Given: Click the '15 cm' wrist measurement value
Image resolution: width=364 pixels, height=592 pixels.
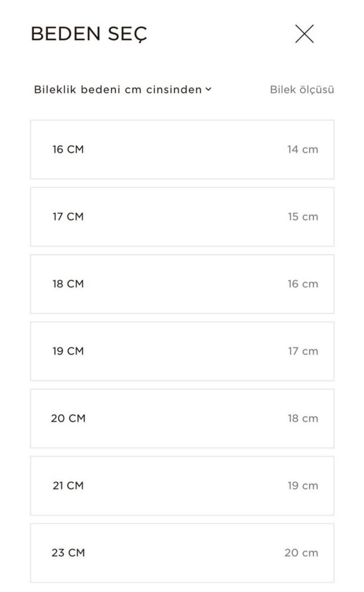Looking at the screenshot, I should tap(302, 217).
